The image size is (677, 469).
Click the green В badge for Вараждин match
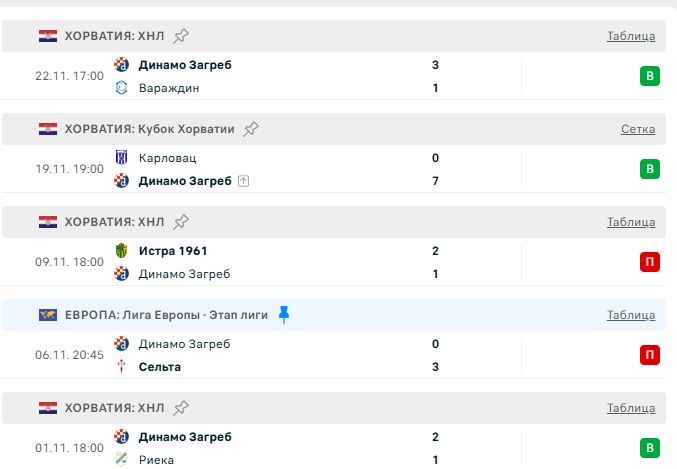[651, 76]
